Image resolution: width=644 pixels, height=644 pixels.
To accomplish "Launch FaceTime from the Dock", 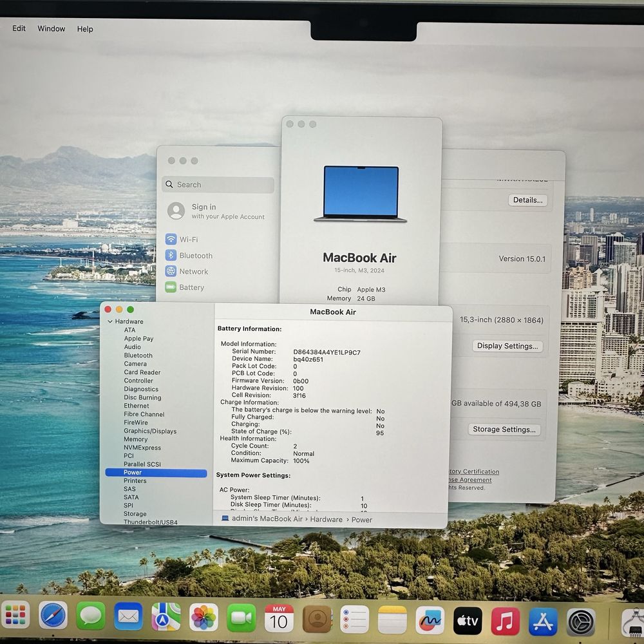I will (241, 618).
